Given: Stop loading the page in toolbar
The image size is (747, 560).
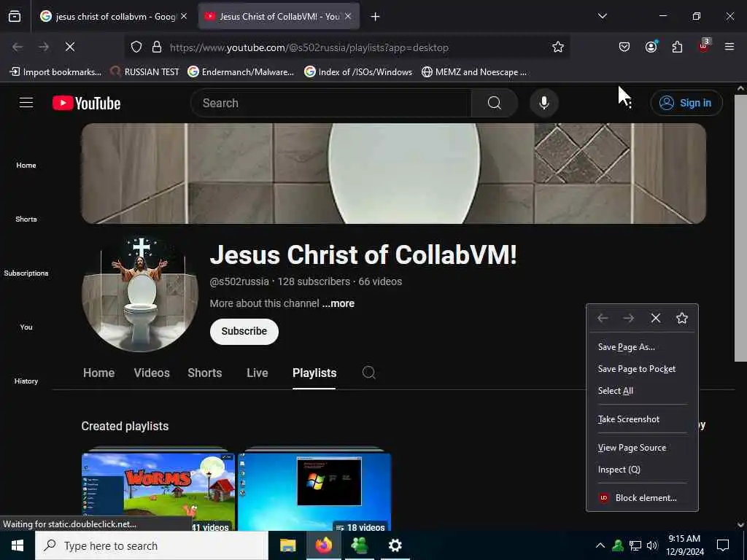Looking at the screenshot, I should pyautogui.click(x=70, y=47).
